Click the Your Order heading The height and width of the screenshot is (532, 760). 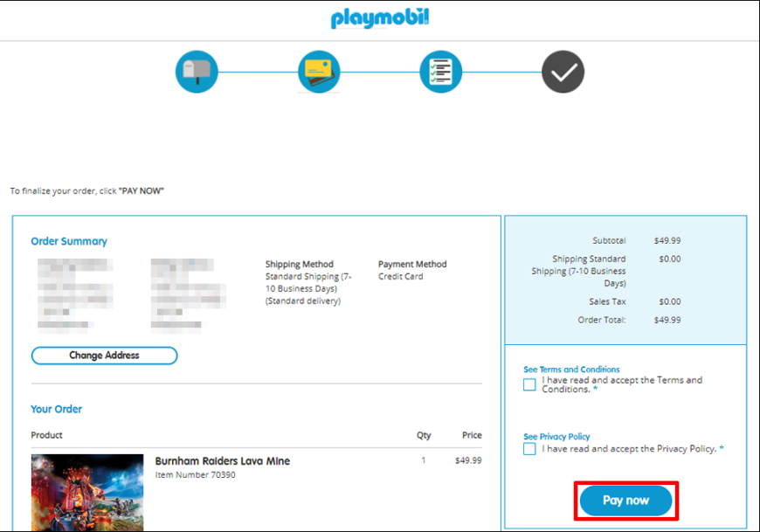[56, 409]
